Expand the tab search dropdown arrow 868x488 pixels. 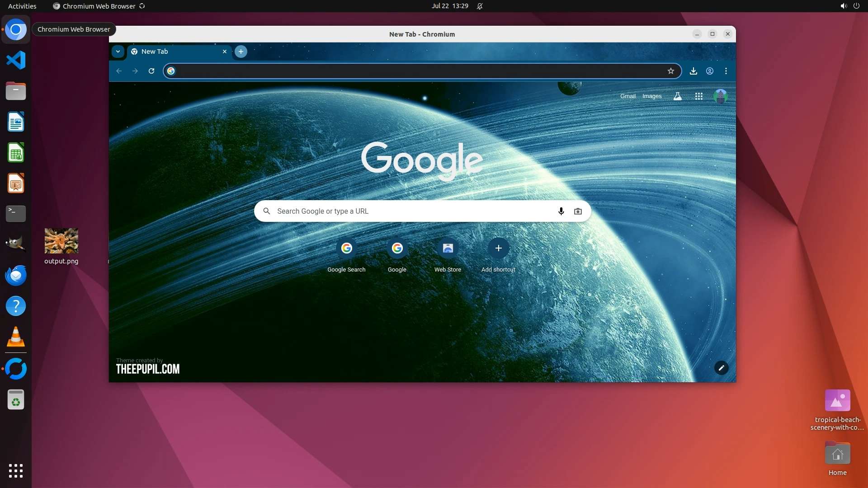pyautogui.click(x=118, y=52)
